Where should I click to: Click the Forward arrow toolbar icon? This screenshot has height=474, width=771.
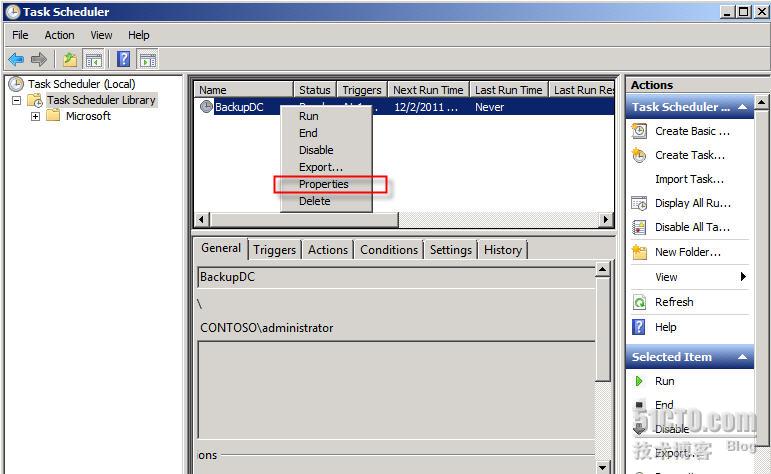point(38,59)
